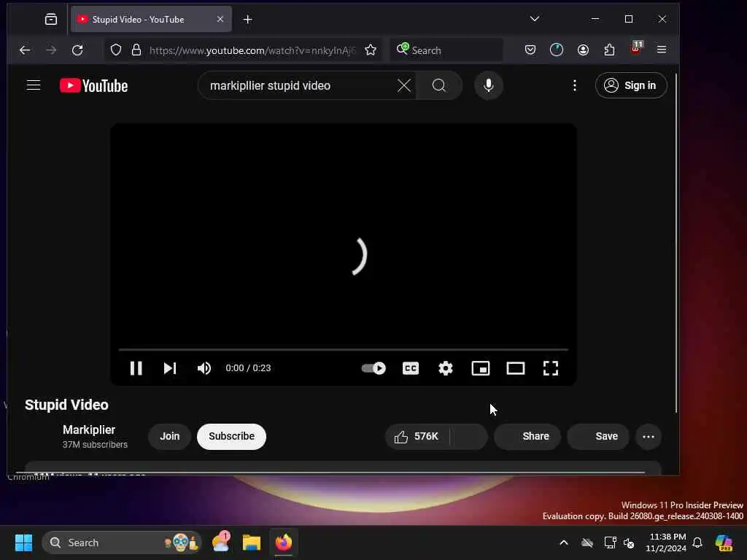
Task: Open Copilot preview icon in taskbar
Action: (x=724, y=542)
